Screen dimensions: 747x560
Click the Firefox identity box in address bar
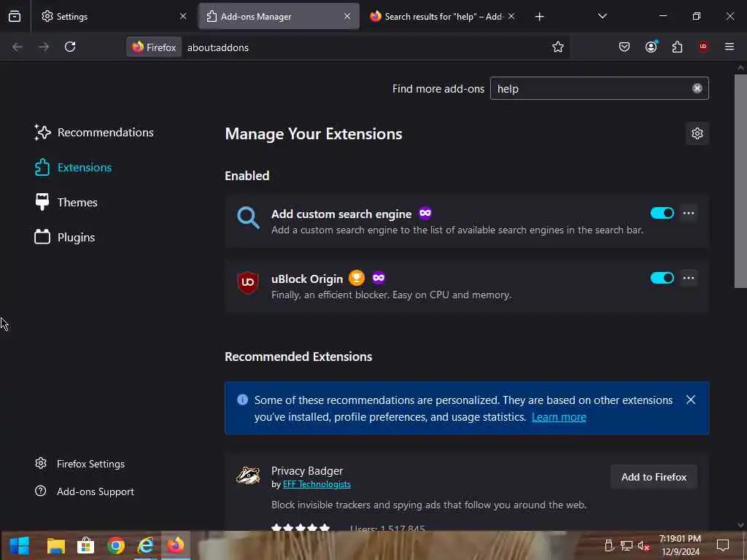[154, 47]
